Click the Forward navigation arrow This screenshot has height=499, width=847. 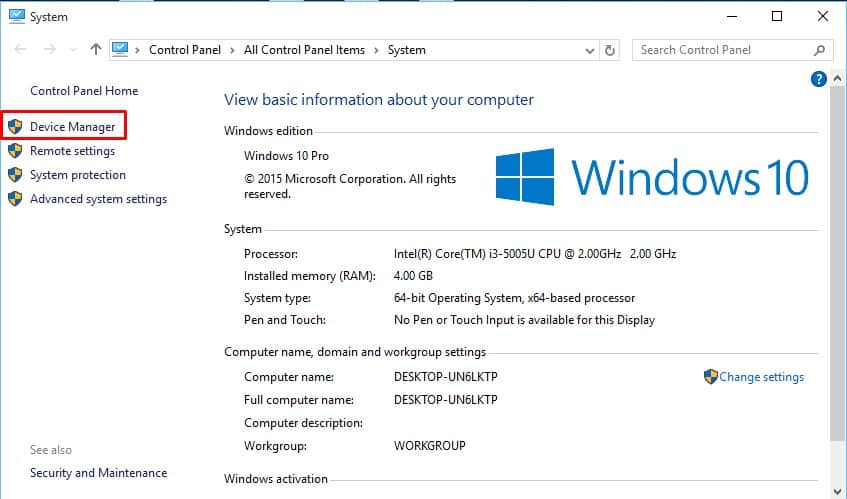point(50,50)
